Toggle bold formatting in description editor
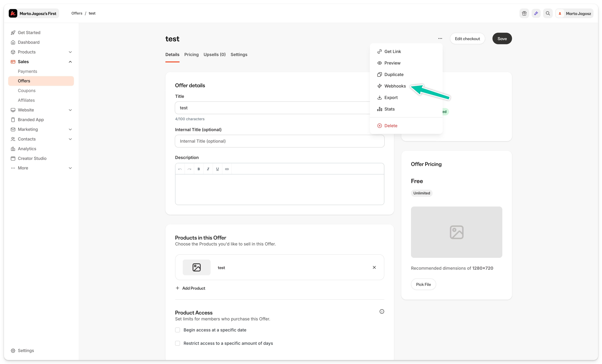The height and width of the screenshot is (364, 602). (199, 169)
